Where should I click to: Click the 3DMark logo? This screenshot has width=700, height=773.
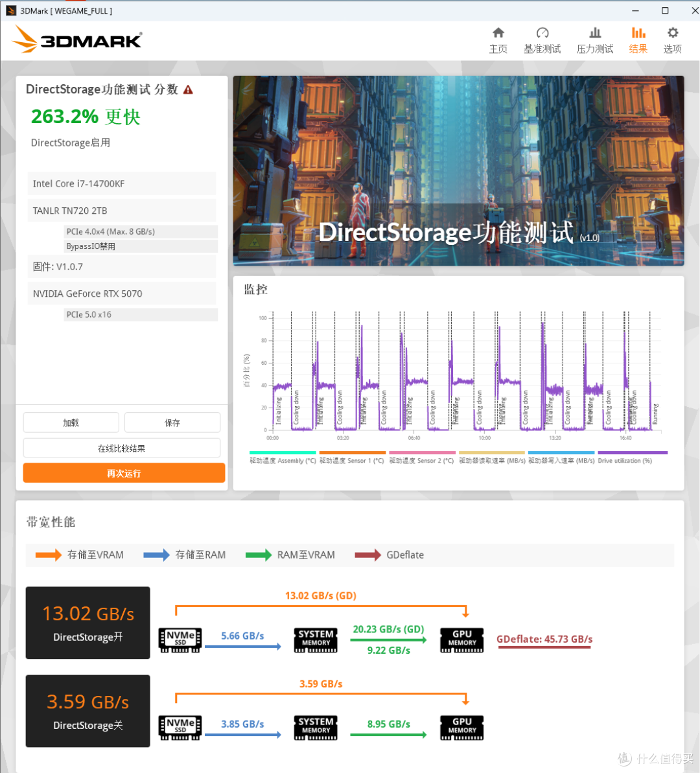click(77, 40)
